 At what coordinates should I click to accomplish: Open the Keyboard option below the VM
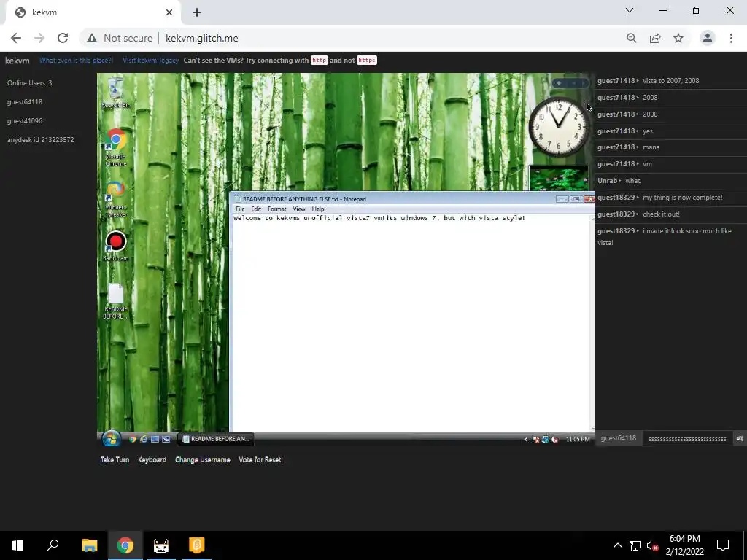point(152,459)
